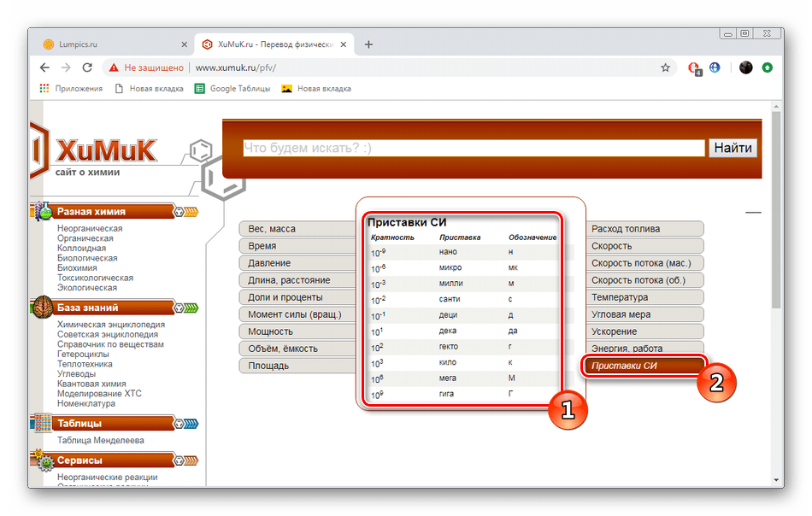Open the red extension icon with badge 4

(x=694, y=68)
